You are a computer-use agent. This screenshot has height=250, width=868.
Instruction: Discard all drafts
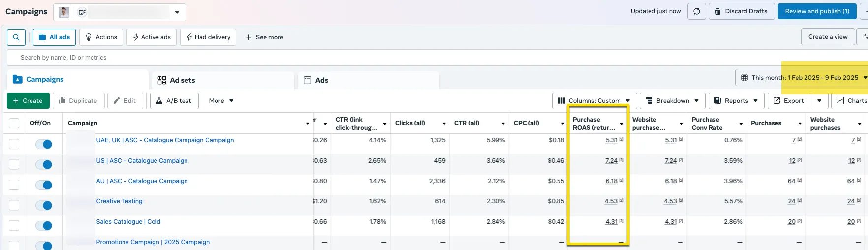click(x=742, y=11)
